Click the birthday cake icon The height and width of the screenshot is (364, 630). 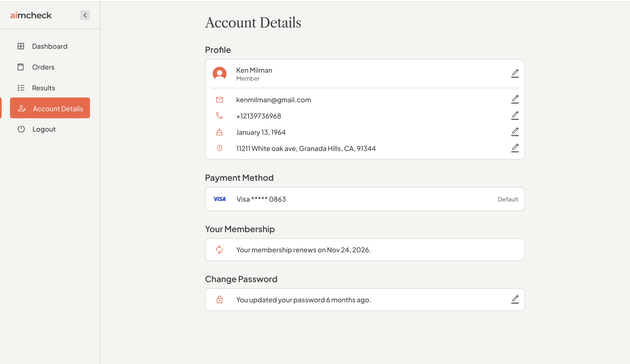(219, 132)
